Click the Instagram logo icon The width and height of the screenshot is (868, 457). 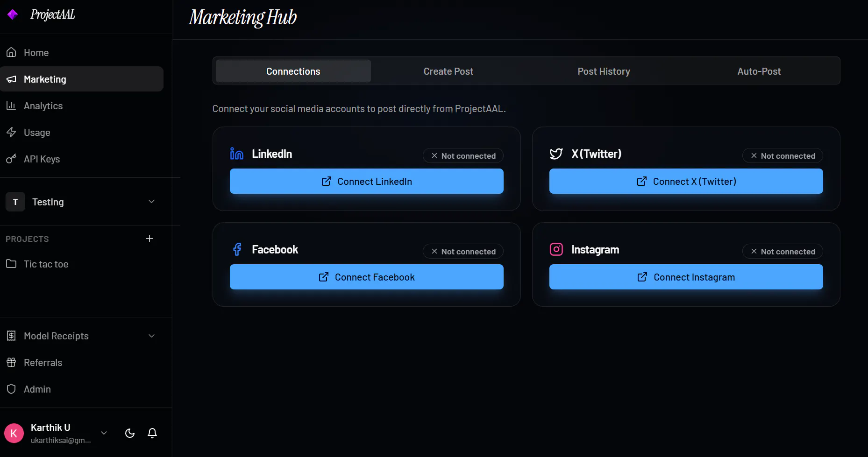tap(556, 249)
